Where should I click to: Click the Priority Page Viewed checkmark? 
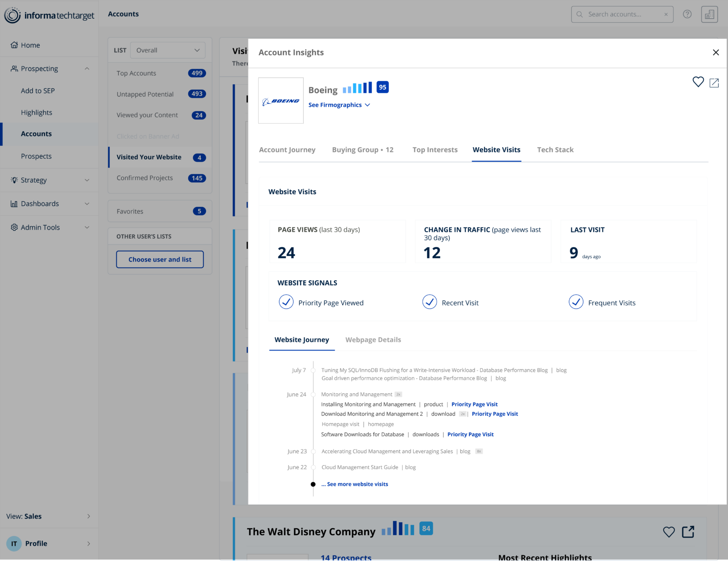click(286, 302)
